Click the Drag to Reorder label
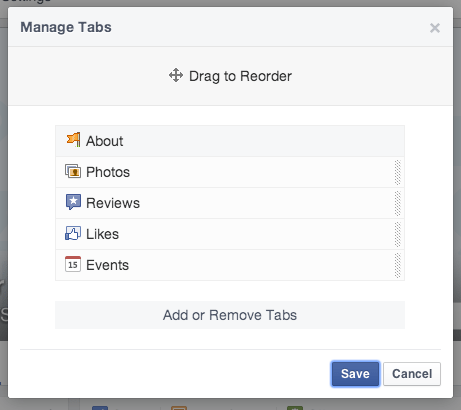The width and height of the screenshot is (461, 410). (240, 76)
